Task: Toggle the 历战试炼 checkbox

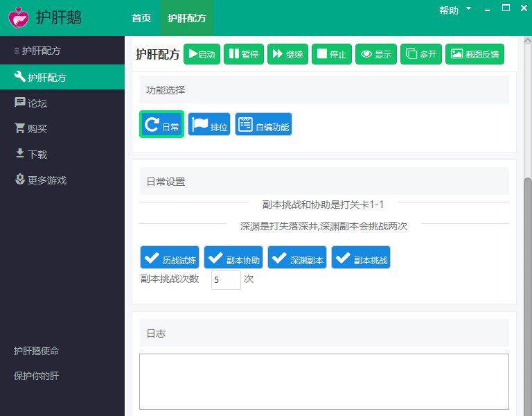Action: click(170, 257)
